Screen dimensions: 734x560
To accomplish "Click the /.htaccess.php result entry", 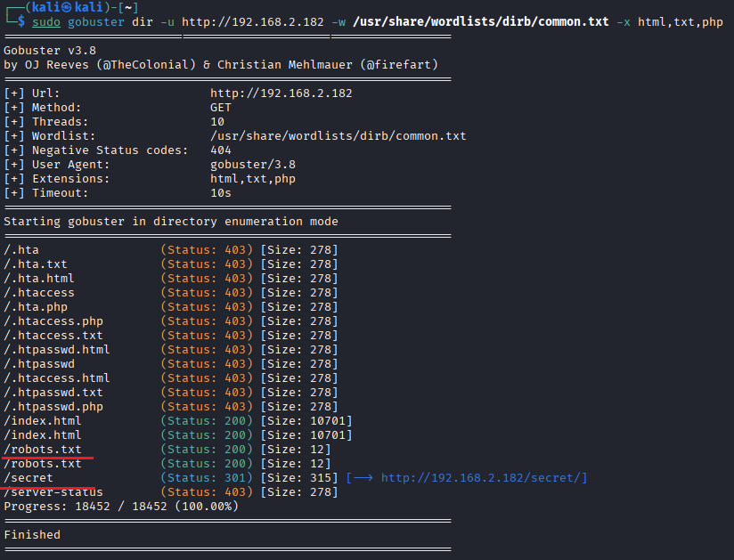I will coord(53,321).
